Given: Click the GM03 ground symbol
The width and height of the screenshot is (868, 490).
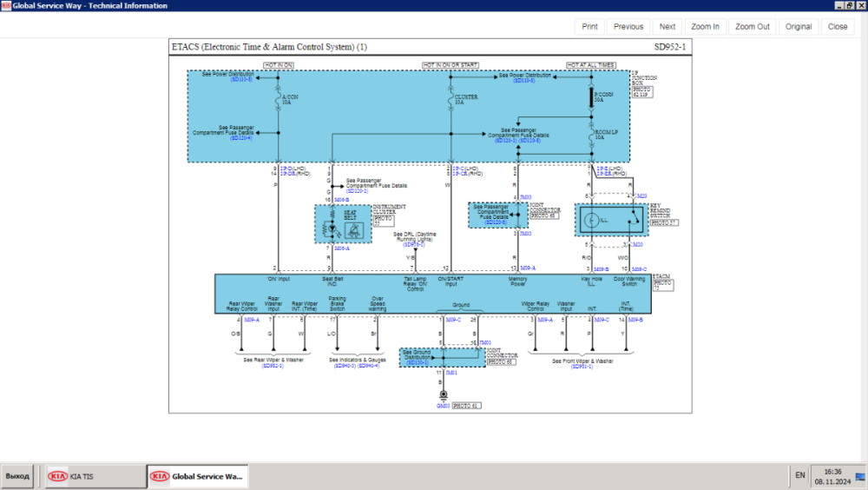Looking at the screenshot, I should pos(443,395).
